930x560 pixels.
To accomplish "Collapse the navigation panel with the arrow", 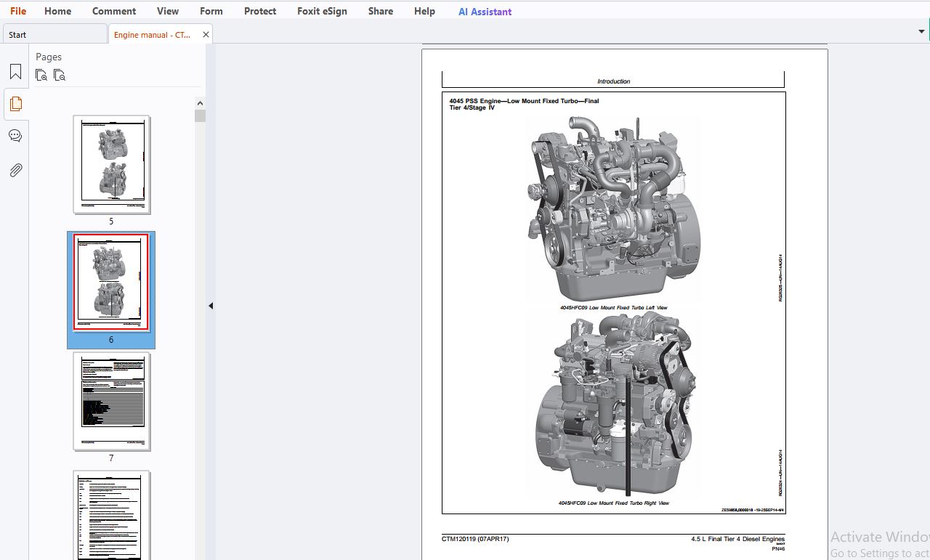I will 211,306.
